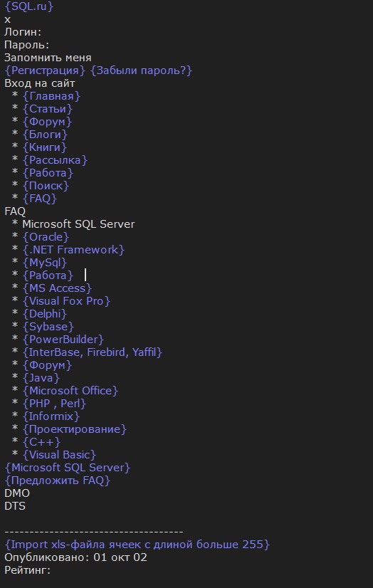The width and height of the screenshot is (373, 588).
Task: Open the Import xls-файла article link
Action: pyautogui.click(x=137, y=544)
